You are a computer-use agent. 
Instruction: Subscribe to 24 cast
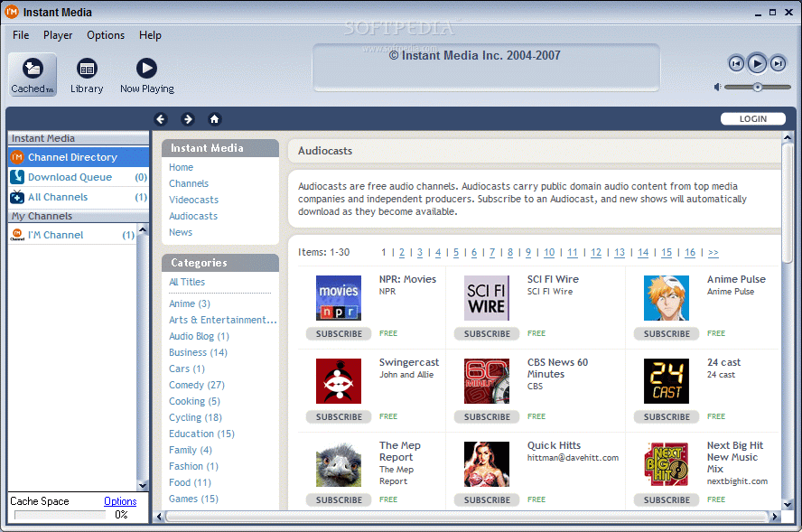[x=667, y=417]
